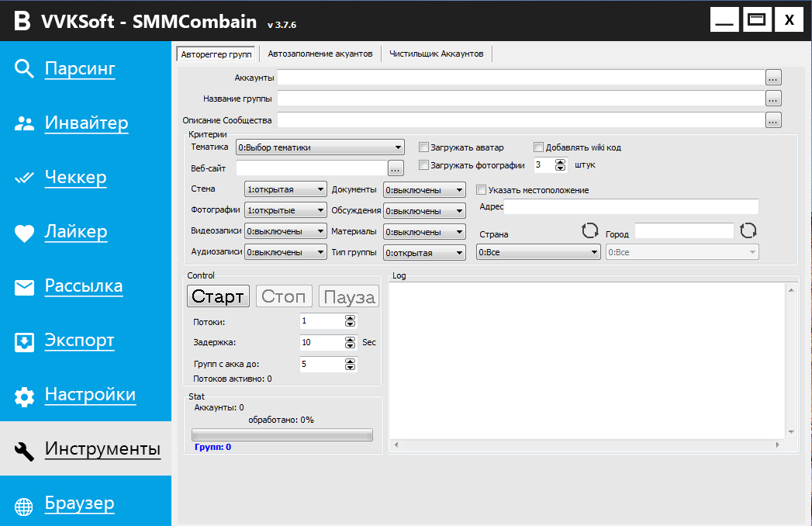Click the VVKSoft B logo icon

tap(22, 21)
